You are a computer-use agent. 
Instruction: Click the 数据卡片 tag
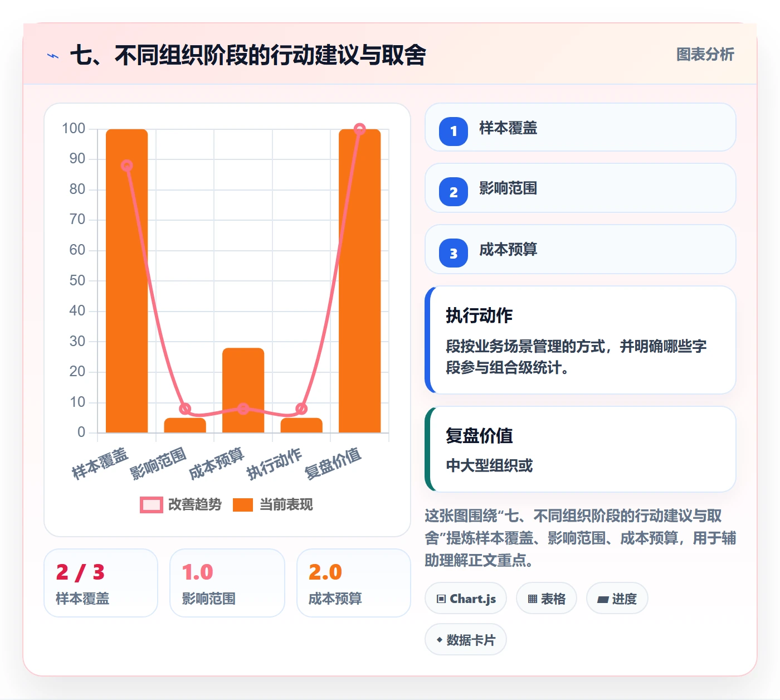click(x=466, y=640)
